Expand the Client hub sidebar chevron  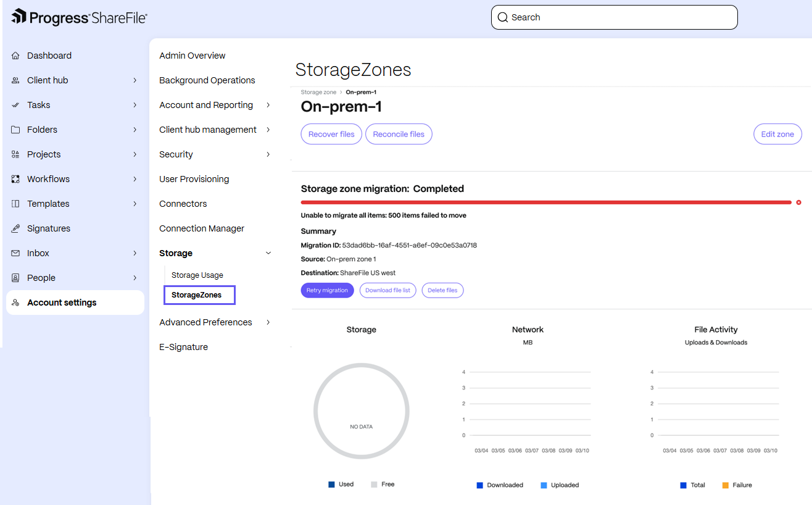[x=135, y=80]
